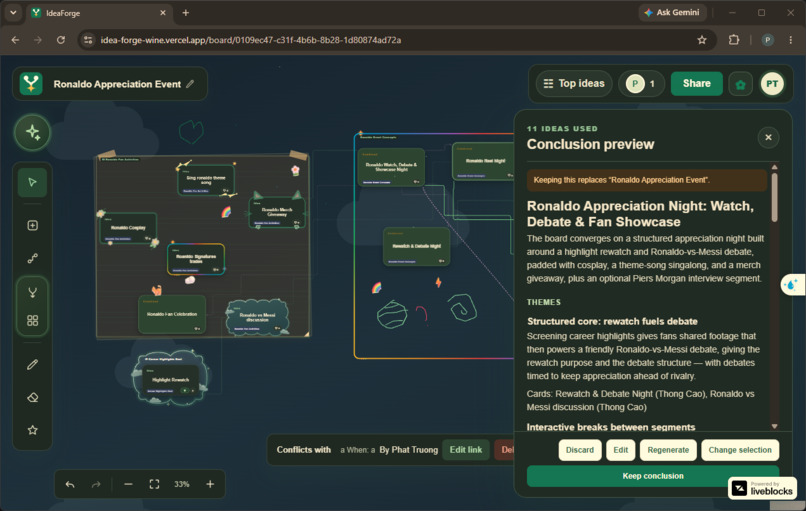Choose the connector link tool
This screenshot has height=511, width=806.
[32, 259]
